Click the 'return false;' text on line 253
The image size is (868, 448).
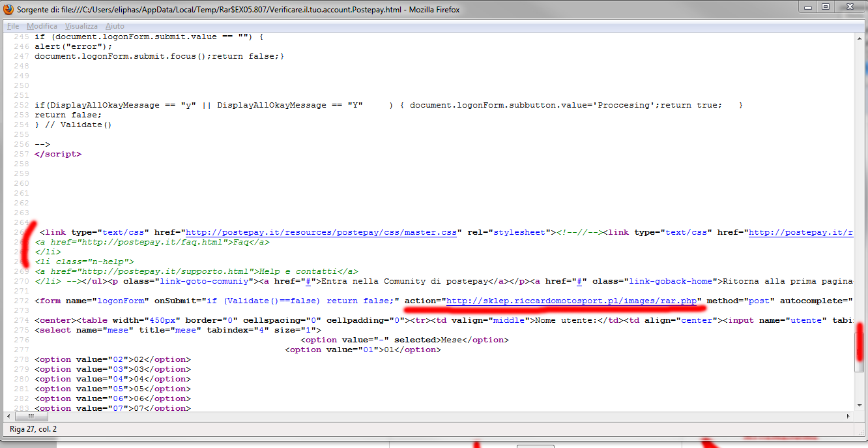click(68, 115)
